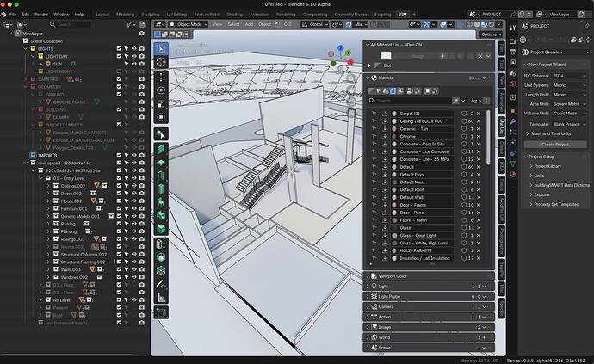The image size is (594, 364).
Task: Select the Add Cube tool
Action: pos(161,313)
